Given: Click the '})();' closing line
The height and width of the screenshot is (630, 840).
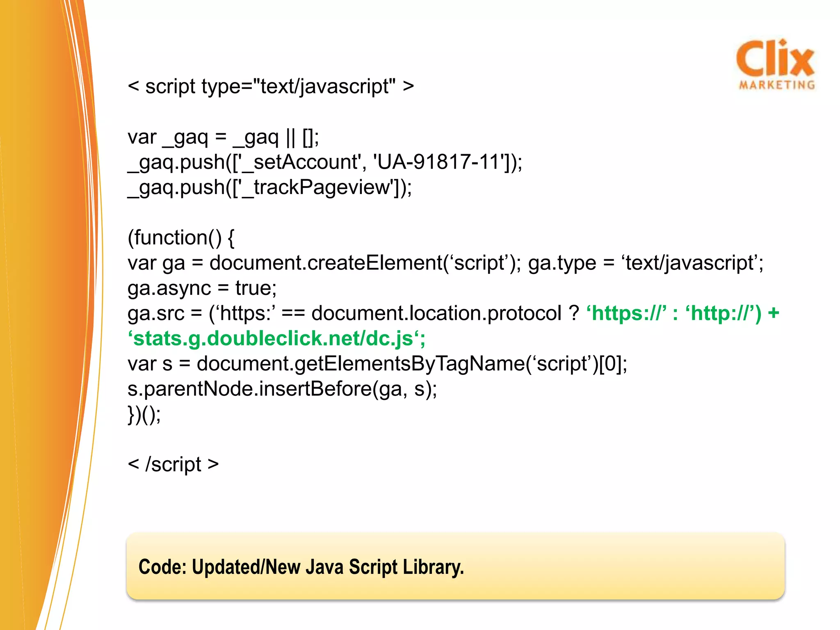Looking at the screenshot, I should [144, 415].
